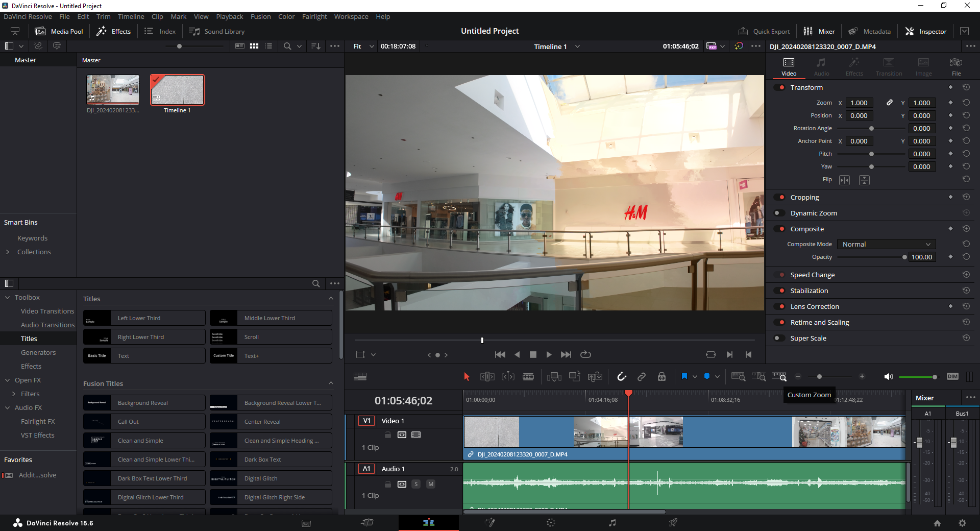Open the Fairlight menu
The image size is (980, 531).
tap(314, 16)
